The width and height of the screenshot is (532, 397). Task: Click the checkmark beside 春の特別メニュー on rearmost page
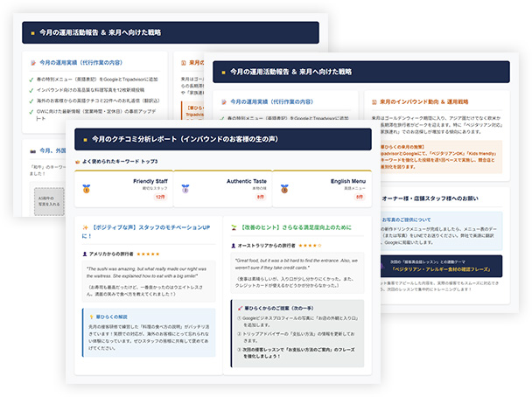point(31,80)
